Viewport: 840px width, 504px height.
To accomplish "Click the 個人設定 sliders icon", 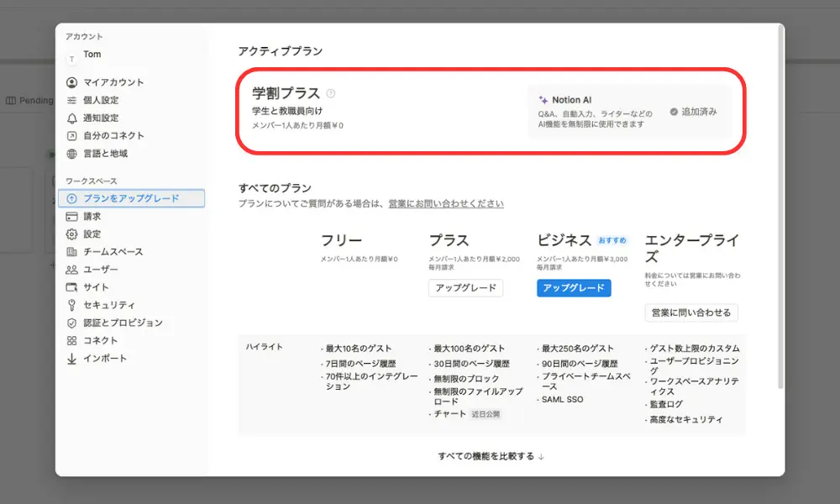I will tap(71, 100).
